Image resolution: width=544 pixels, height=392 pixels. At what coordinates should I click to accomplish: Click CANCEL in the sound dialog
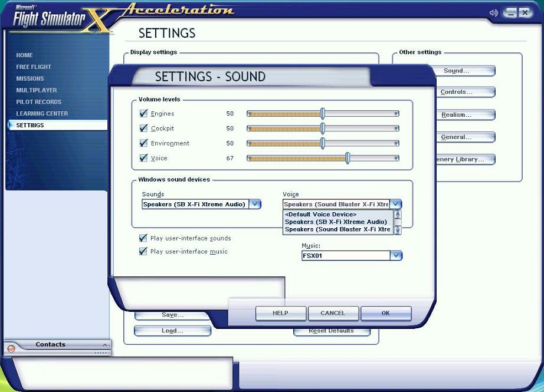[333, 314]
